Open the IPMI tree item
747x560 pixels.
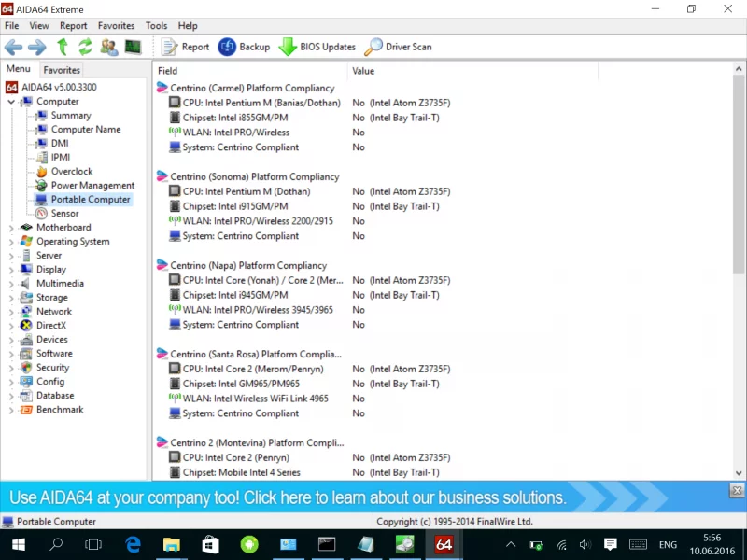click(61, 157)
